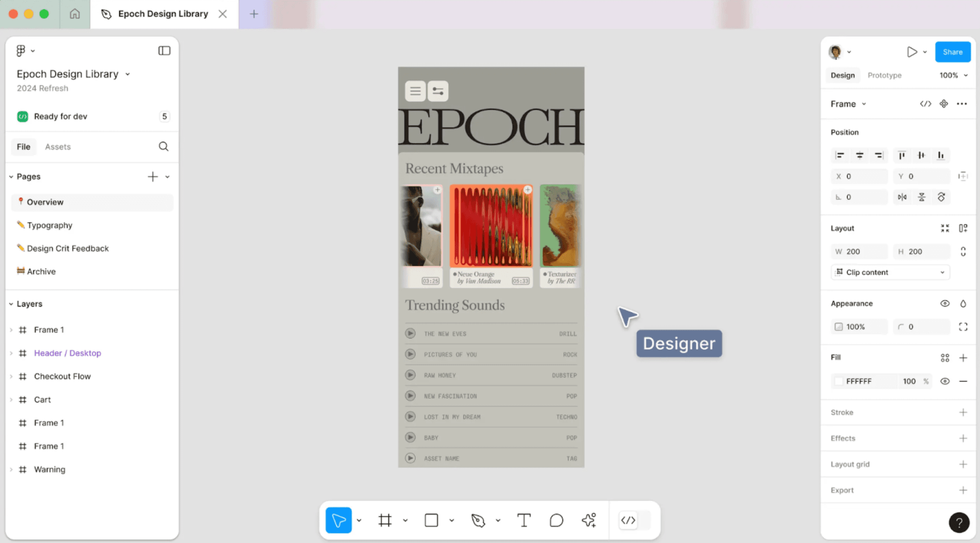The height and width of the screenshot is (543, 980).
Task: Select the Overview page
Action: [45, 201]
